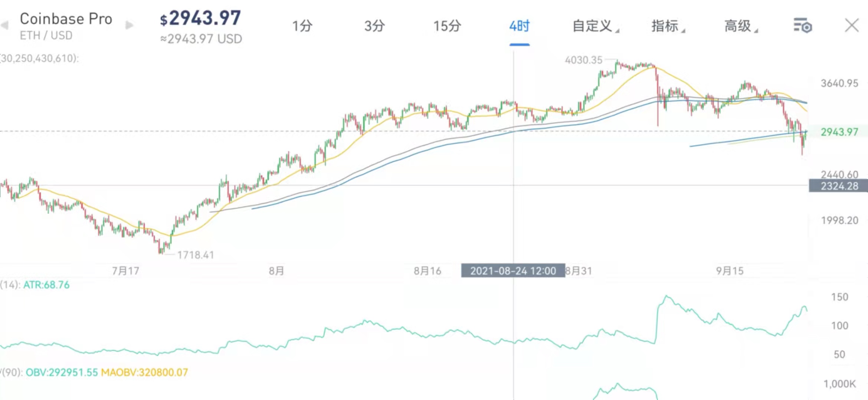
Task: Click the 1718.41 low price marker
Action: point(196,255)
